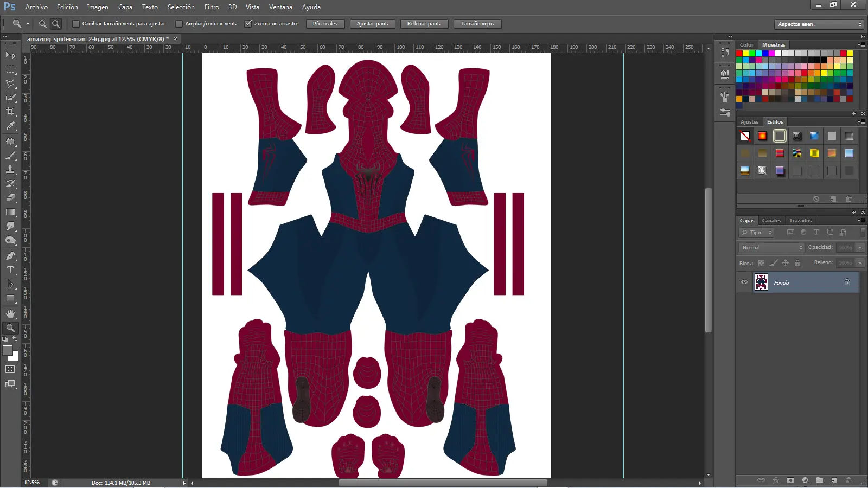
Task: Switch to the Ajustes tab
Action: 749,122
